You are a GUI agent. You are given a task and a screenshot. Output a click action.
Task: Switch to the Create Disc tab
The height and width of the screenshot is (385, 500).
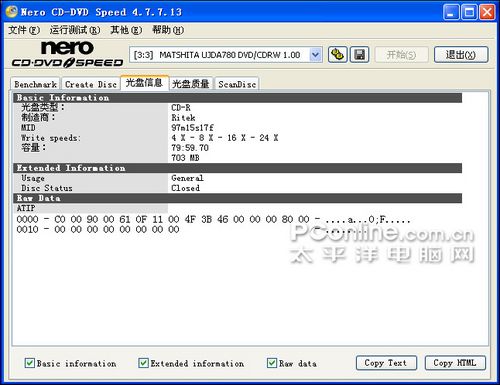coord(91,84)
